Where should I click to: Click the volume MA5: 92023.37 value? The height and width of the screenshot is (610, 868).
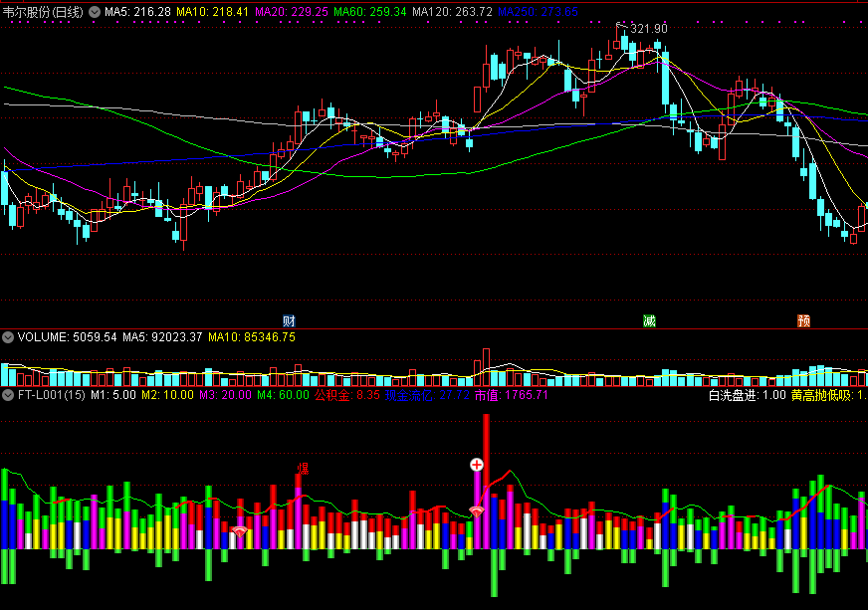162,337
